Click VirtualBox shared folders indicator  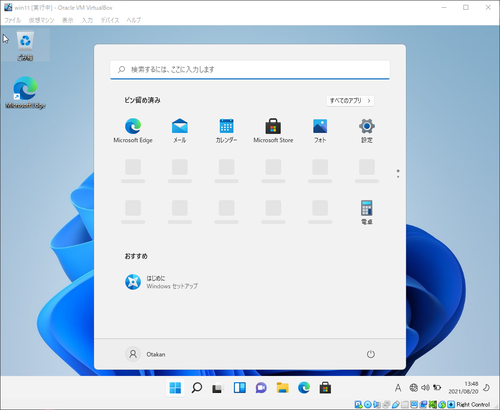point(405,404)
